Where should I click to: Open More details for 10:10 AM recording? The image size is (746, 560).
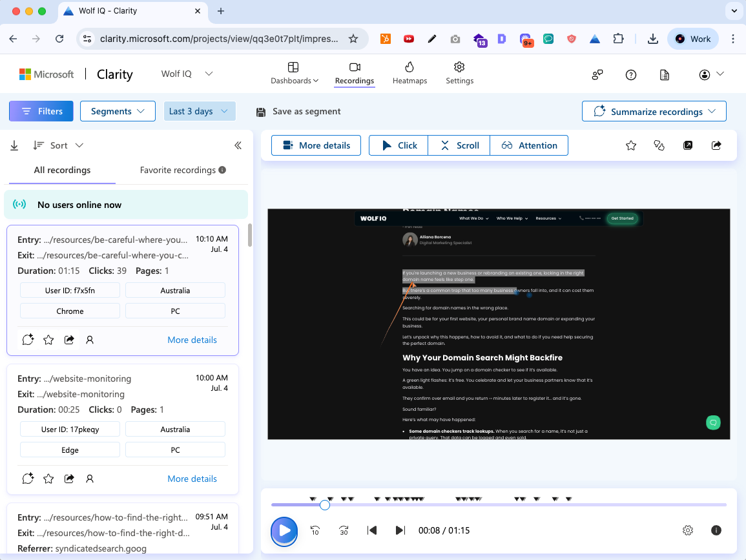point(192,340)
